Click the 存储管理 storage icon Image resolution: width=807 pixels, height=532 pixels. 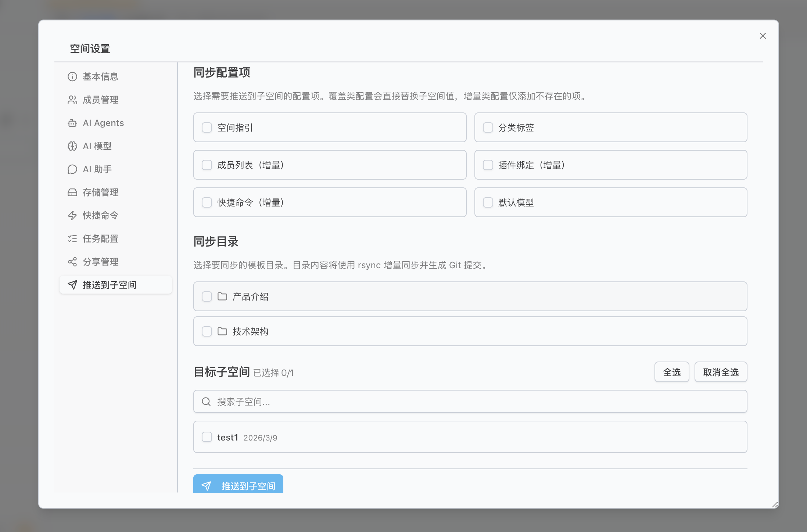point(72,192)
